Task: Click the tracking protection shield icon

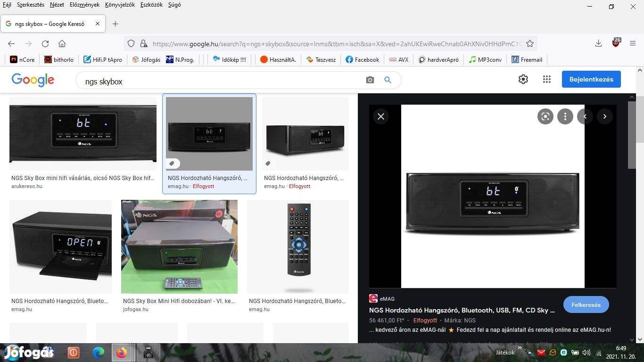Action: click(131, 43)
